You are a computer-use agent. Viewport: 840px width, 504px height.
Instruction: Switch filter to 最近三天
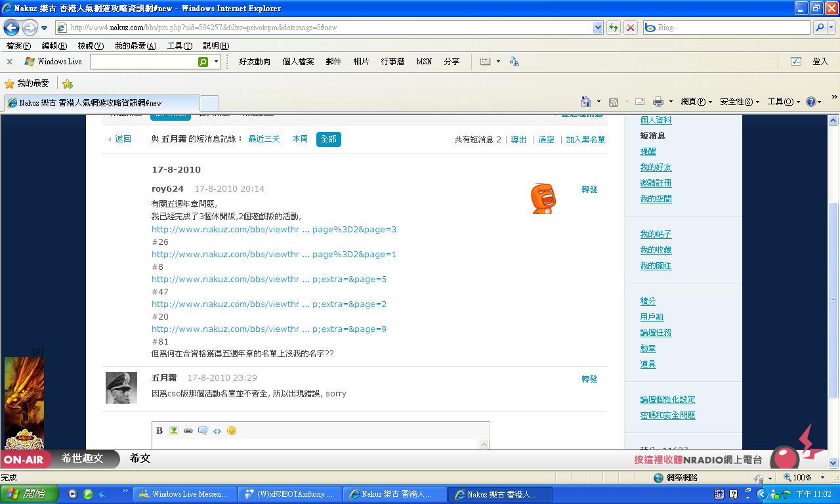pos(264,139)
